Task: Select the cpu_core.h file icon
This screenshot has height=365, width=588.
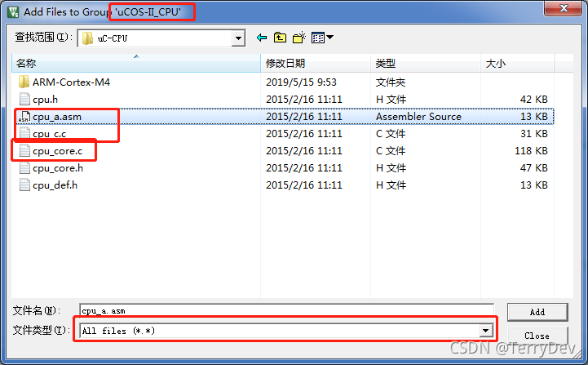Action: (24, 168)
